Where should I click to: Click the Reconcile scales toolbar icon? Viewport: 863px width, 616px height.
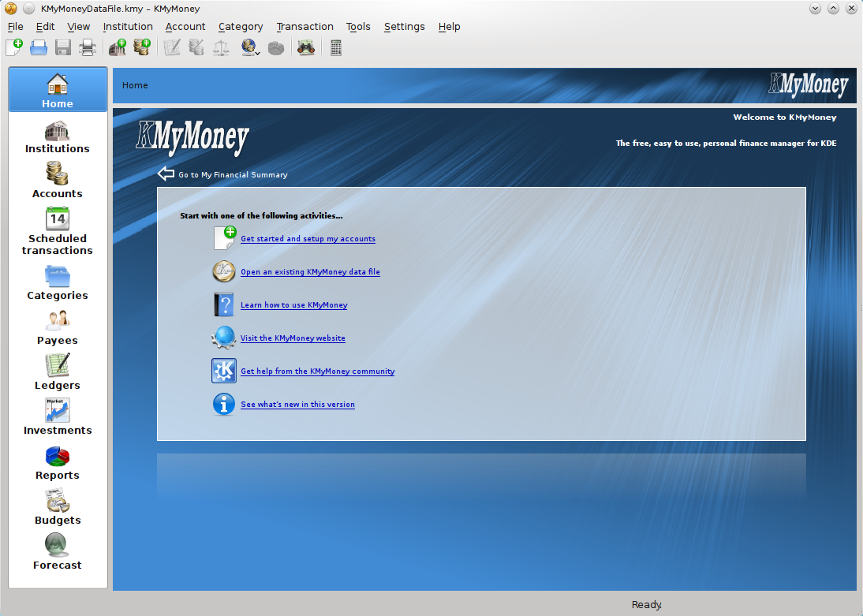221,48
